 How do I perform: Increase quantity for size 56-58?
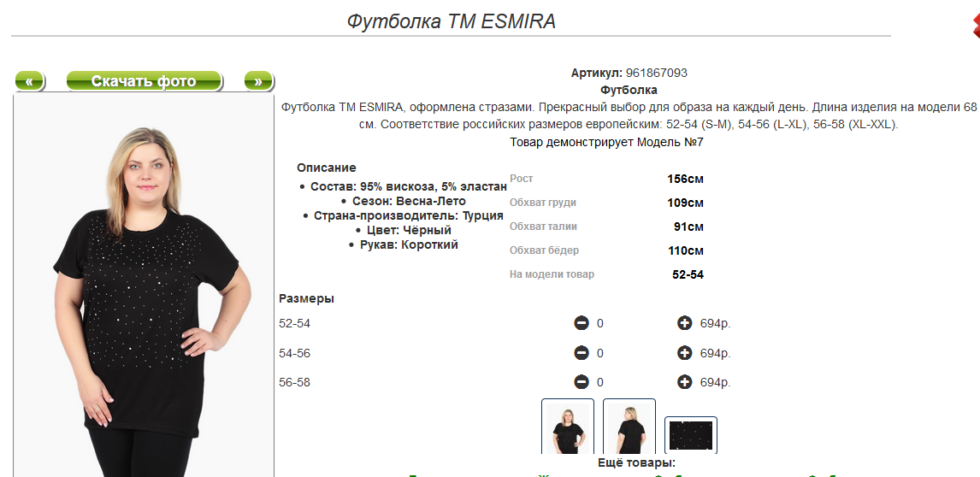tap(685, 381)
